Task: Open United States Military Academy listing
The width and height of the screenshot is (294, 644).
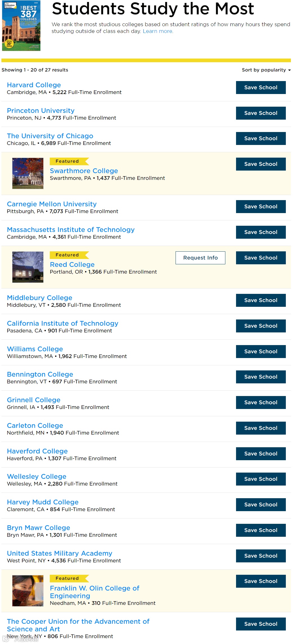Action: pos(60,553)
